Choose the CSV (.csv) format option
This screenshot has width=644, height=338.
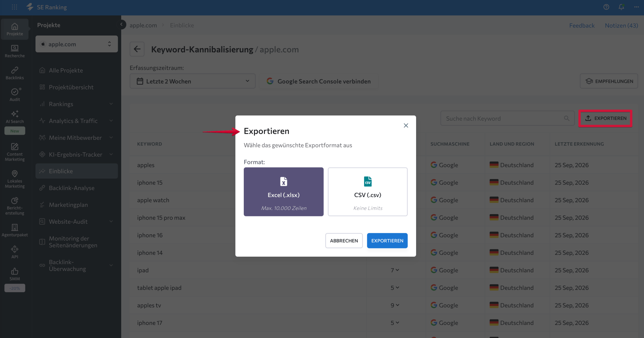coord(368,192)
